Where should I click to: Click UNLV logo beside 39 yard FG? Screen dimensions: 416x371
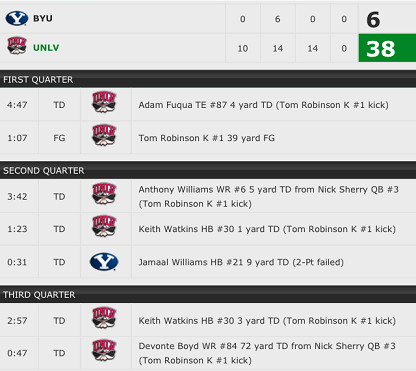tap(104, 135)
